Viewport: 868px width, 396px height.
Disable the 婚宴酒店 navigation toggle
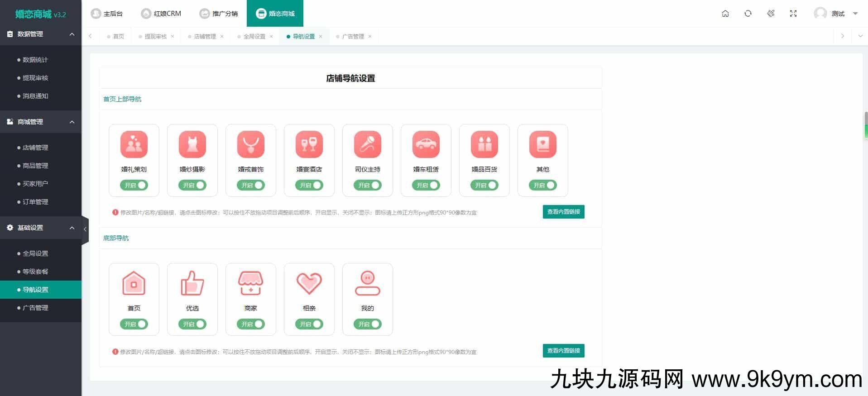click(309, 185)
